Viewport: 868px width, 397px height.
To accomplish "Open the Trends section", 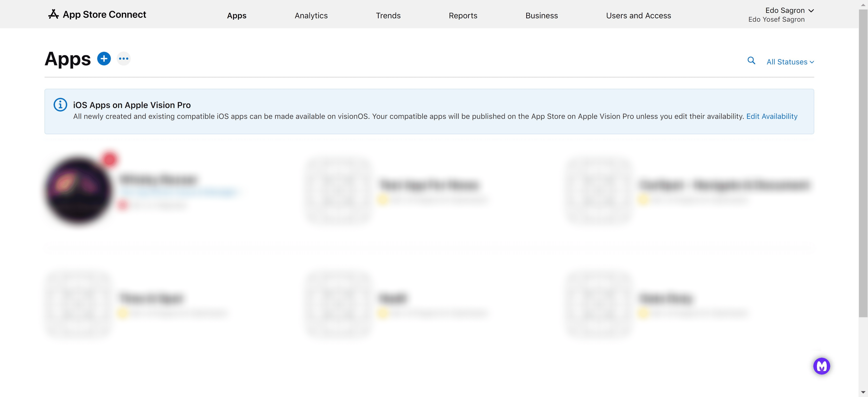I will click(388, 16).
